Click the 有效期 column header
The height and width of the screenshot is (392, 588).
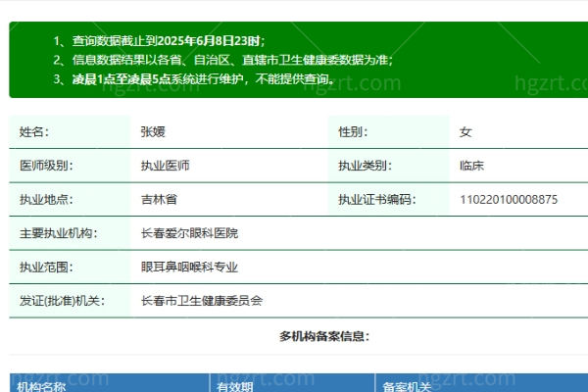(235, 386)
